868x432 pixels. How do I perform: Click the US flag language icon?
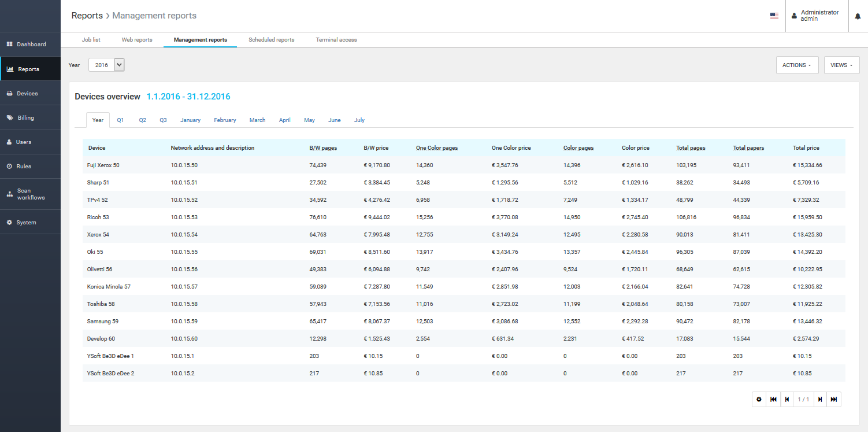tap(774, 16)
